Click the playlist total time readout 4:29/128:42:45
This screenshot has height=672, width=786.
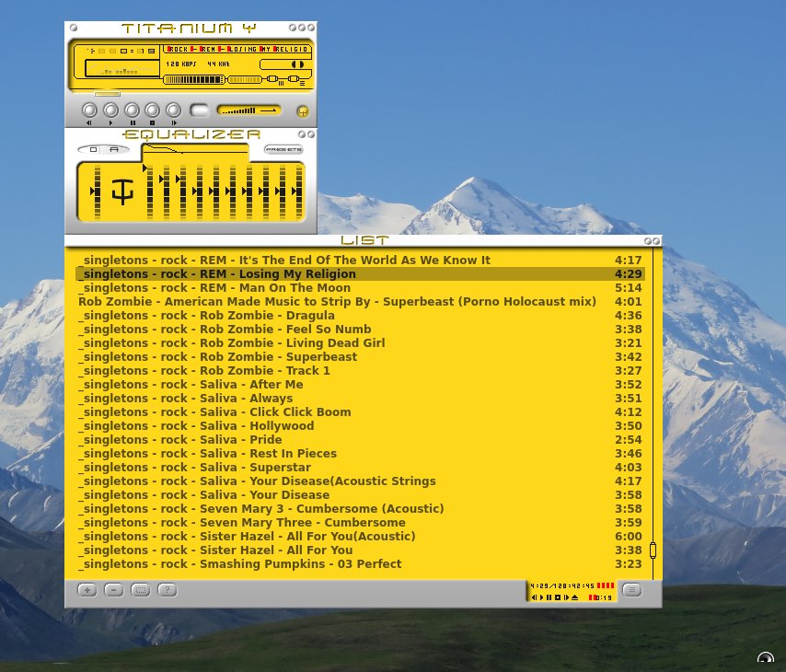(562, 585)
